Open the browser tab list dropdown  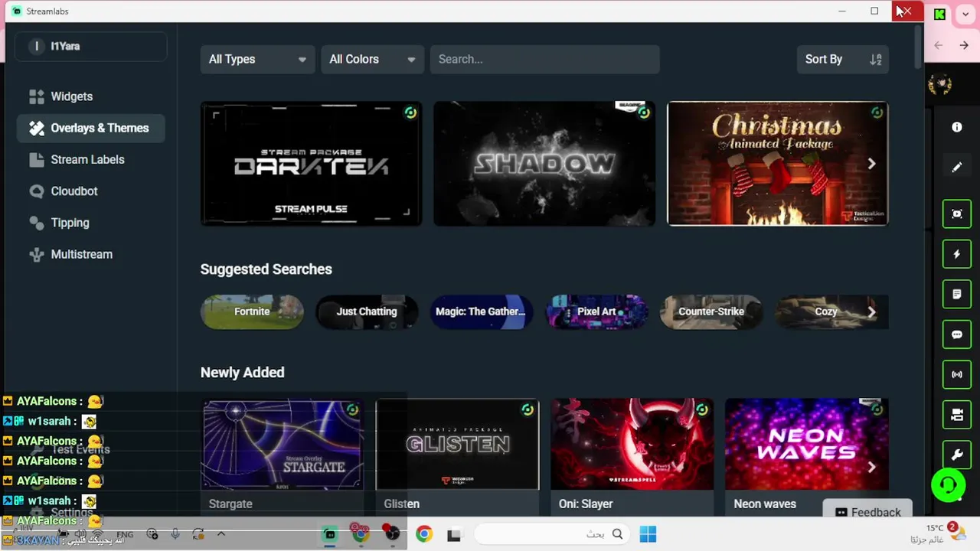(965, 14)
